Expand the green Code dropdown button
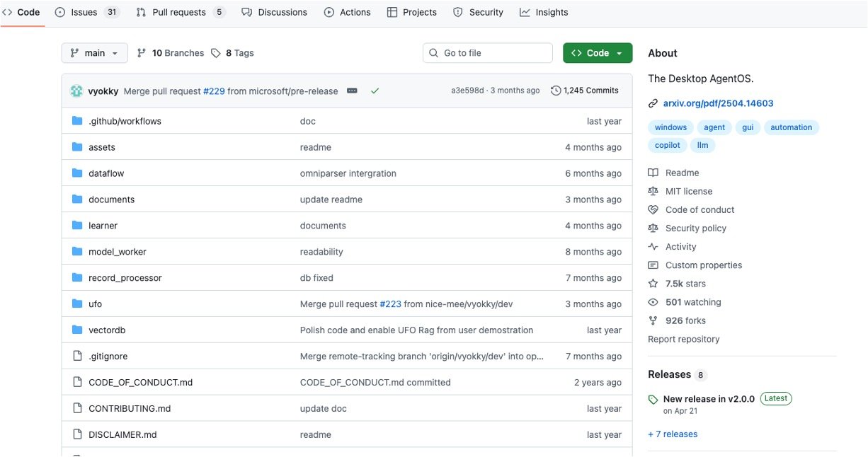The height and width of the screenshot is (457, 868). (597, 53)
